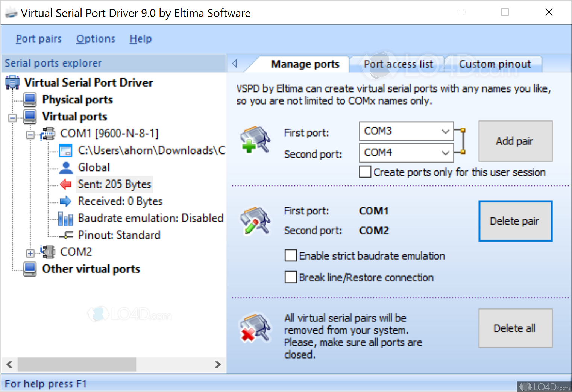Click the Physical ports monitor icon

[30, 100]
